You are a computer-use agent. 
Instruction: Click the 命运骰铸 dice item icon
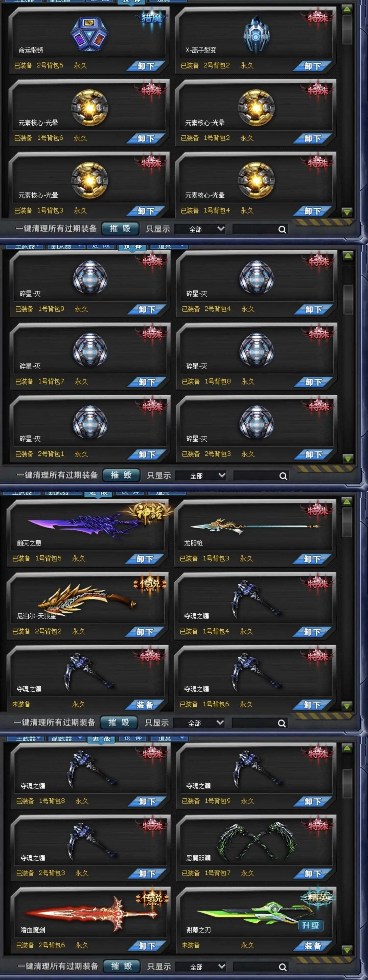[x=90, y=34]
